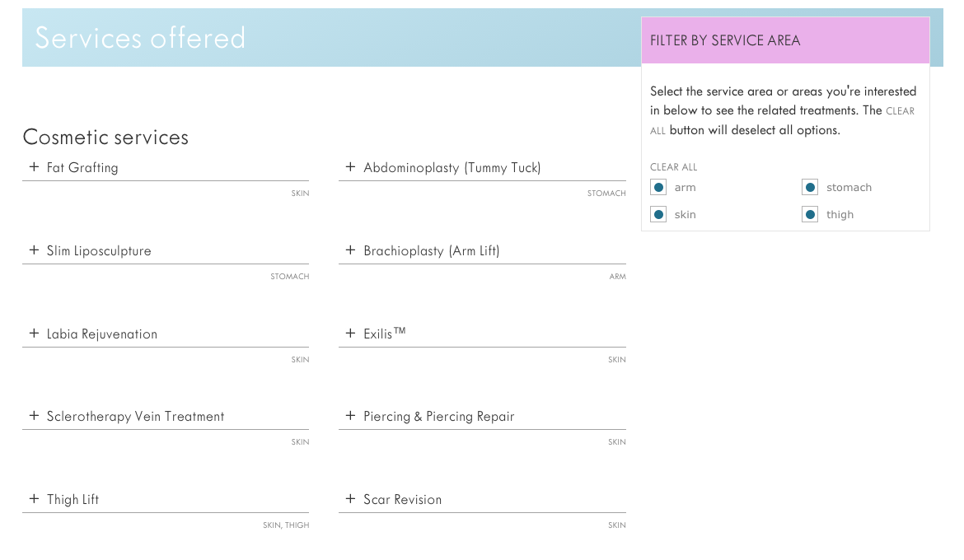Click the SKIN tag under Scar Revision
The image size is (964, 560).
[x=617, y=525]
